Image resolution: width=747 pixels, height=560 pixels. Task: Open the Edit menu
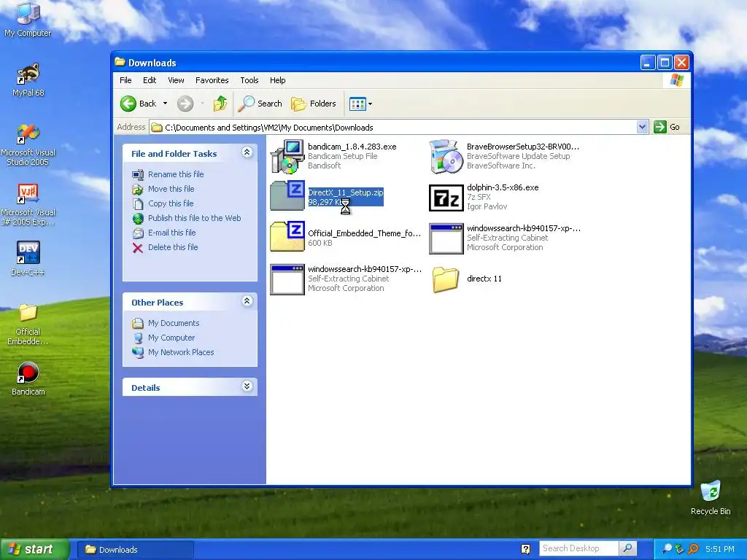pos(150,80)
